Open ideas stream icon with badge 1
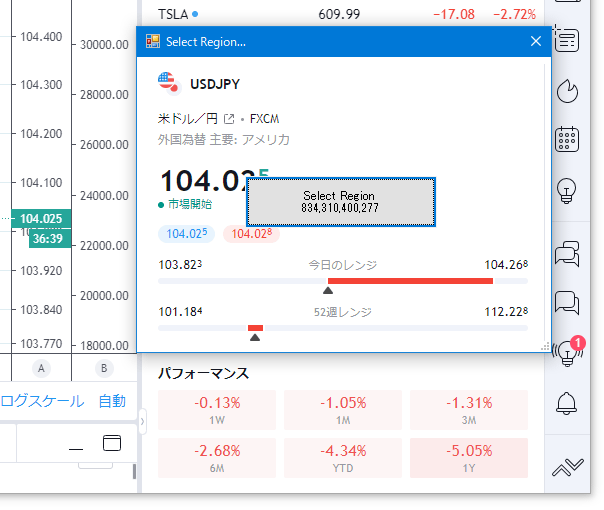This screenshot has height=510, width=604. [568, 351]
